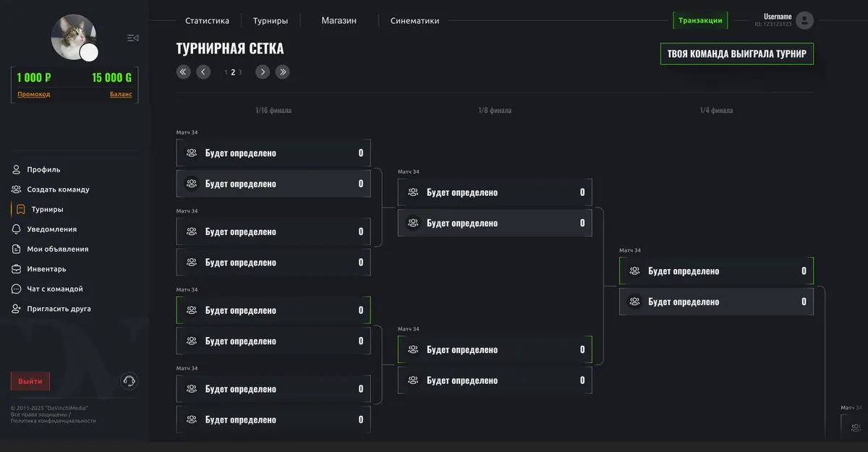Click the Уведомления bell icon
The image size is (868, 452).
point(16,229)
